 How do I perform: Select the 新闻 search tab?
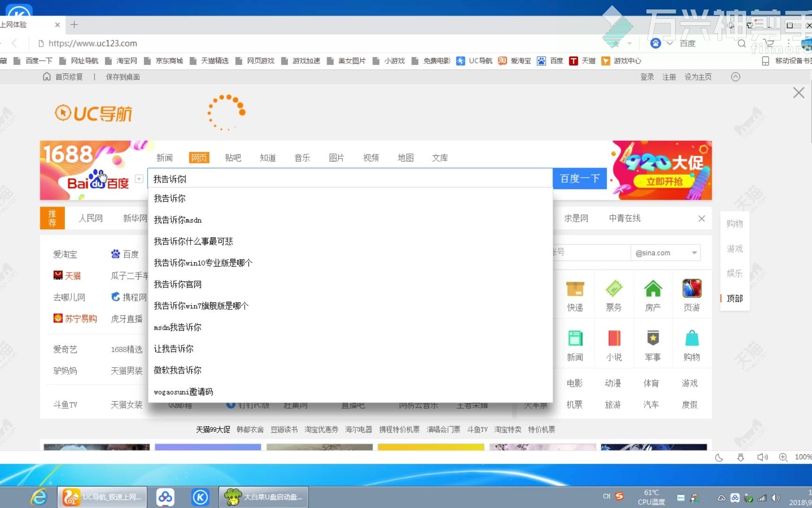click(165, 158)
